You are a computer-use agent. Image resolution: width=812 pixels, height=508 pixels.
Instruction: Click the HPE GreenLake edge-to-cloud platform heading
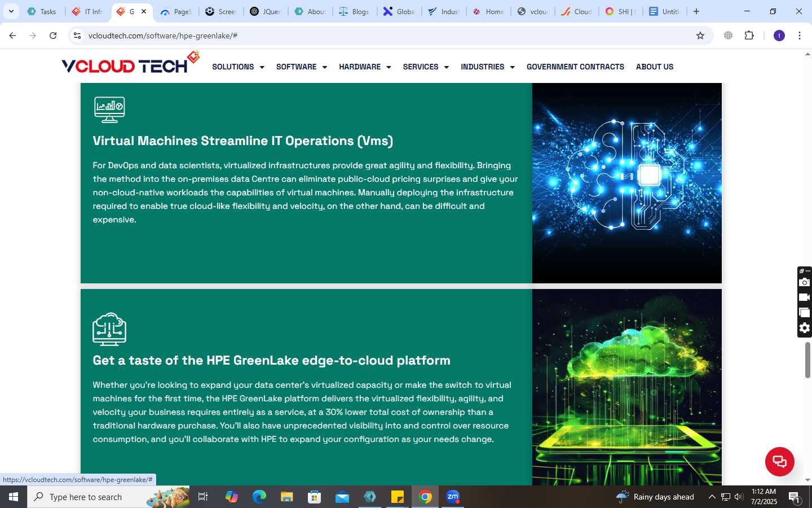click(x=271, y=360)
